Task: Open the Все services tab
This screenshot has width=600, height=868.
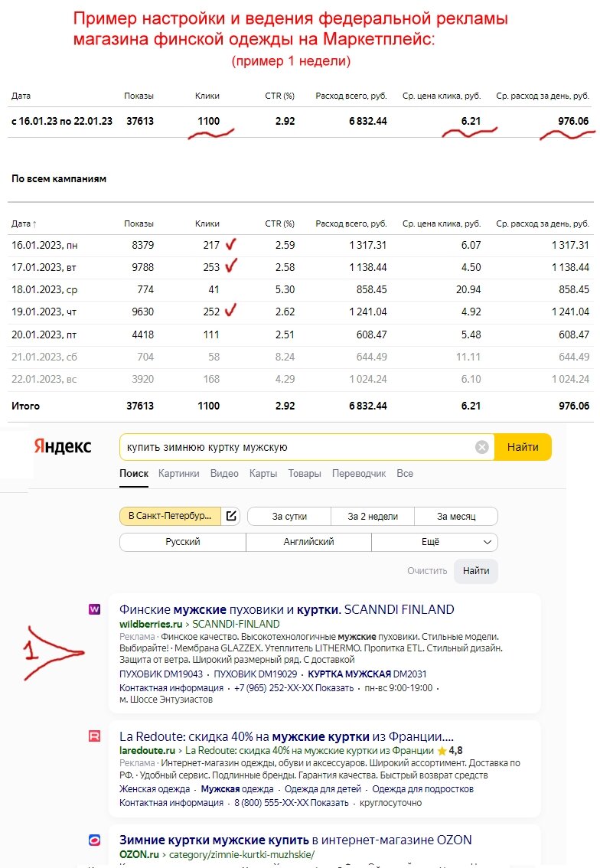Action: (405, 473)
